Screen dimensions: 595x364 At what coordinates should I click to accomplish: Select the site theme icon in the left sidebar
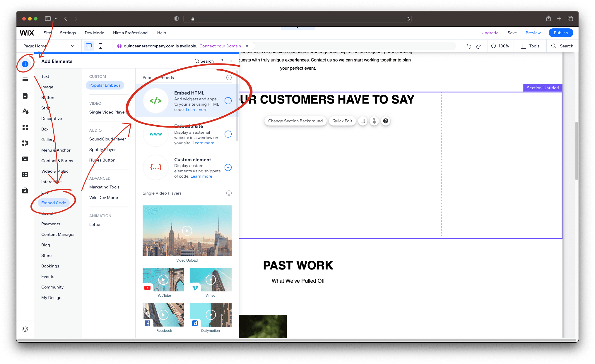pyautogui.click(x=25, y=111)
